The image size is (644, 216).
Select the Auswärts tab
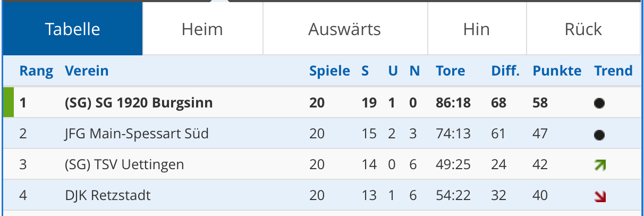point(344,29)
